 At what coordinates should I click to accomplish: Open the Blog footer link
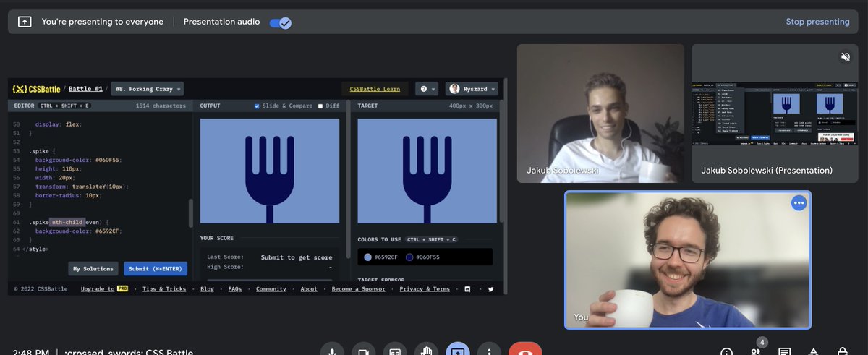207,289
